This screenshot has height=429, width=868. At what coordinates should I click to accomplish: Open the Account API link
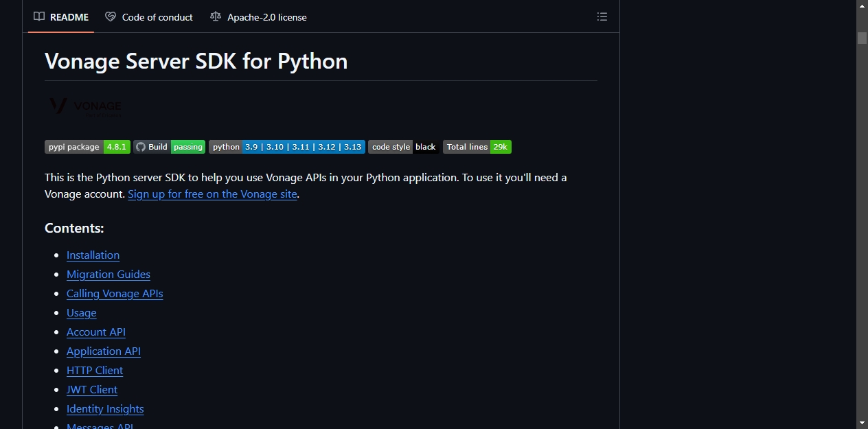coord(96,332)
